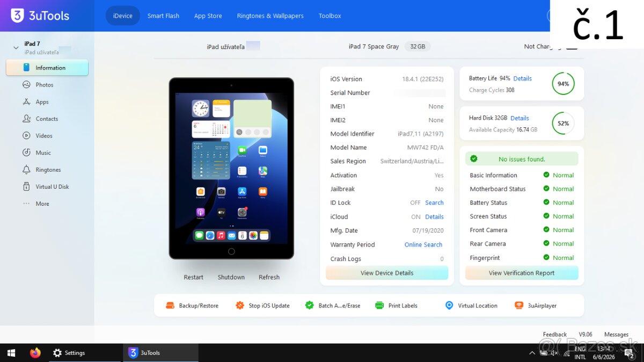Open Battery Life Details link
644x362 pixels.
[x=522, y=78]
